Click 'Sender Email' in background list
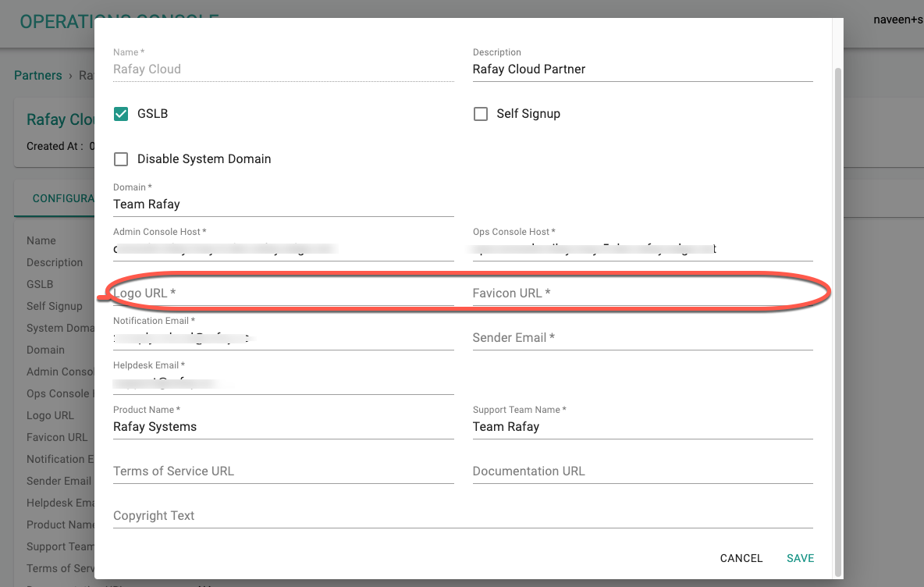Screen dimensions: 924x587 pos(59,480)
